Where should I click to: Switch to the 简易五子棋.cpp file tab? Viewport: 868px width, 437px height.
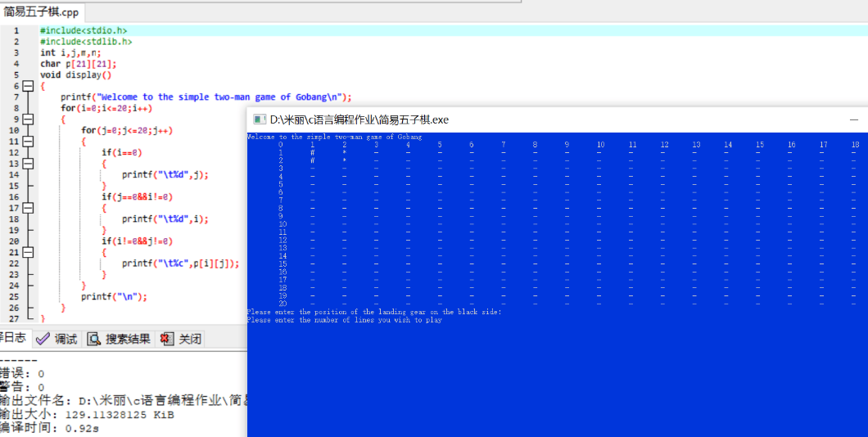pyautogui.click(x=41, y=11)
